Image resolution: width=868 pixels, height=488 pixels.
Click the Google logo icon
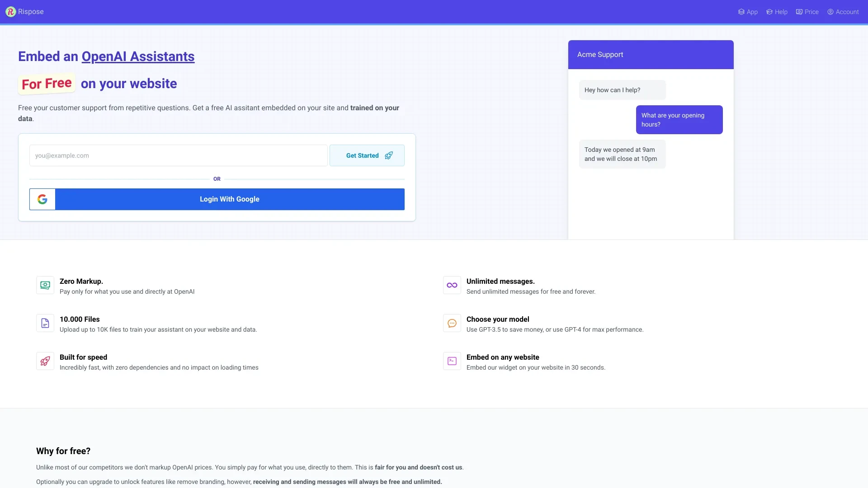point(42,199)
